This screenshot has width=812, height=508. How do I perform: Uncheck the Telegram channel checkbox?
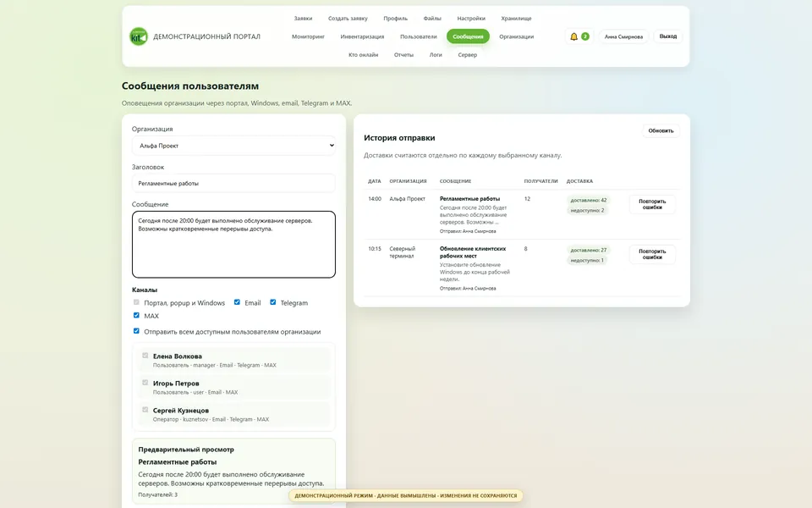tap(273, 302)
